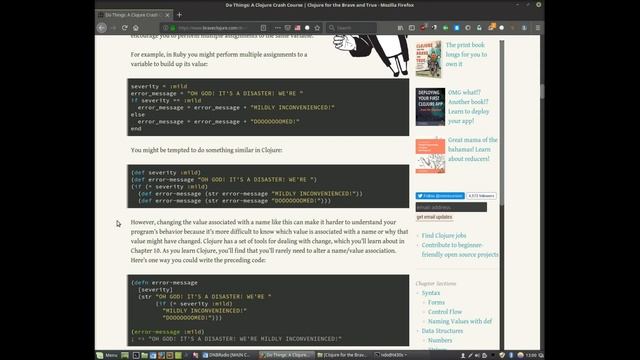
Task: Close the 'Do Things: A Clojure Crash' tab
Action: coord(167,15)
